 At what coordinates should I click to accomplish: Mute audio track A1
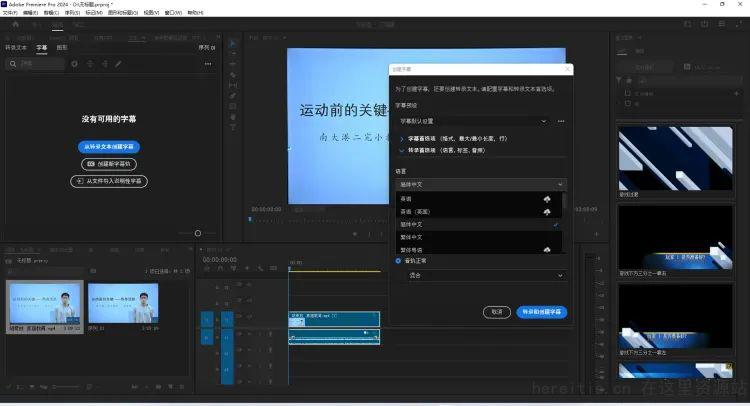249,334
